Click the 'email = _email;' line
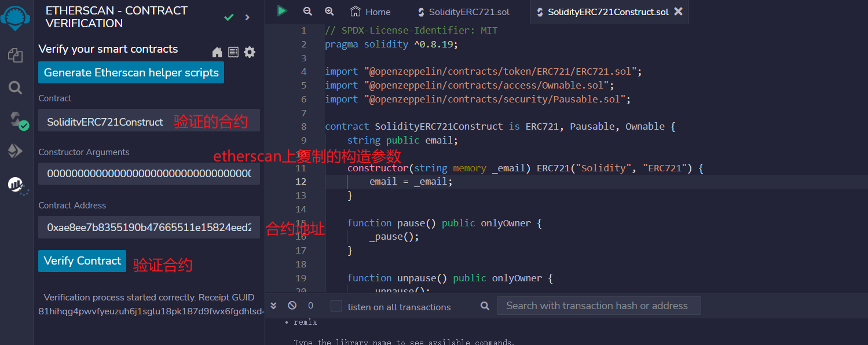This screenshot has width=868, height=345. 411,181
